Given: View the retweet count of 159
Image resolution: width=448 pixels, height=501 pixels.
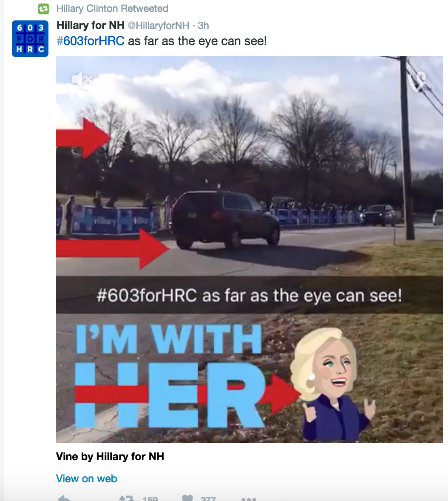Looking at the screenshot, I should click(150, 498).
